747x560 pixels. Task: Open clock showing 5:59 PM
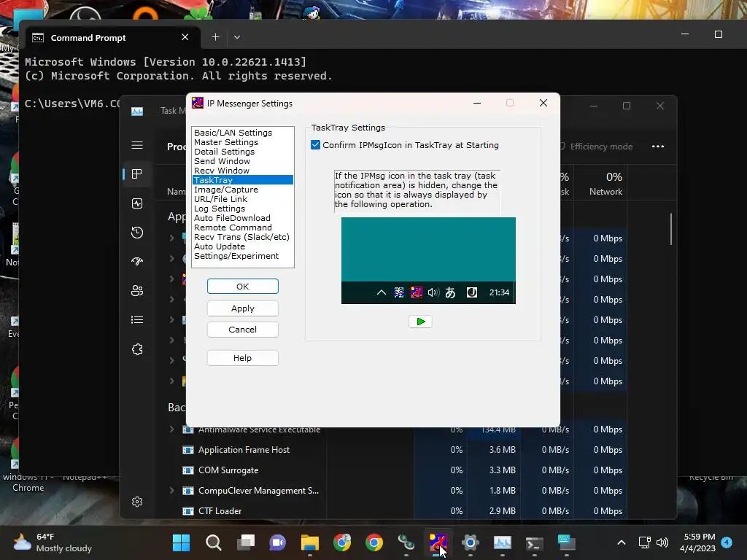click(x=697, y=542)
